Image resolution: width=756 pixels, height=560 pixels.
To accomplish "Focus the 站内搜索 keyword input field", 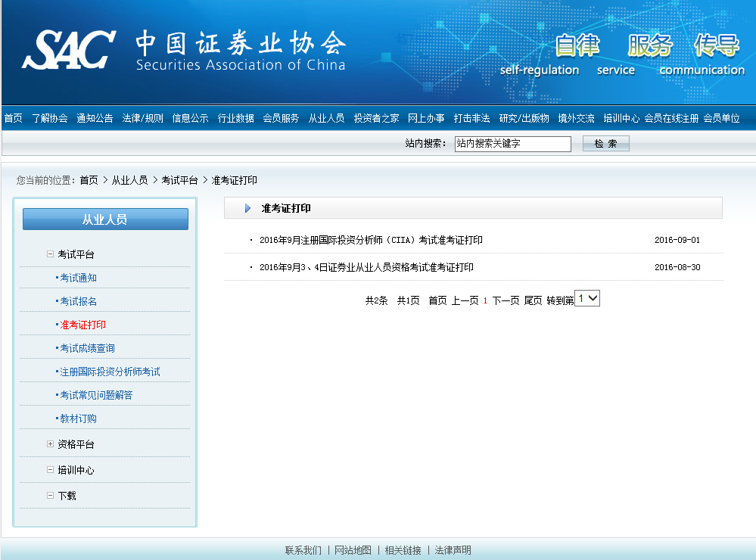I will pos(512,144).
